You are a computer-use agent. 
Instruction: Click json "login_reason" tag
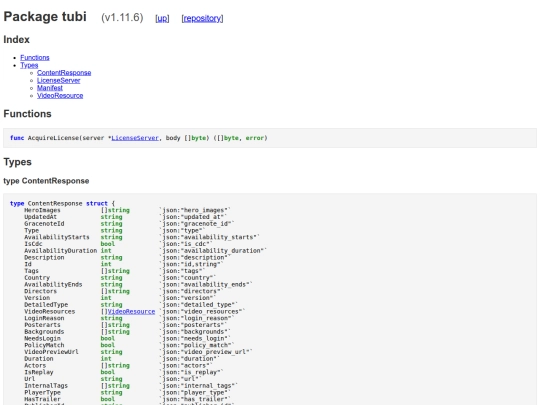198,318
